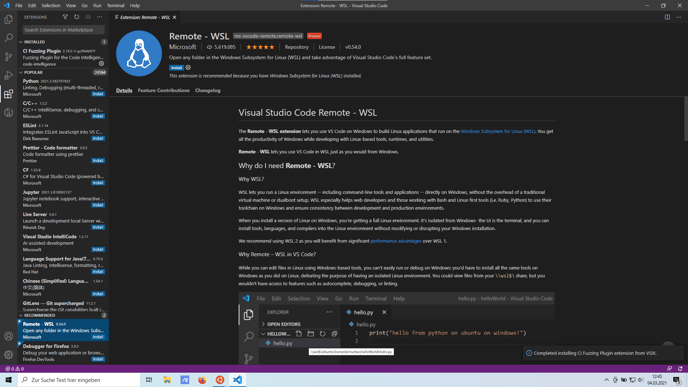Install Prettier - Code formatter
This screenshot has height=387, width=688.
click(98, 161)
